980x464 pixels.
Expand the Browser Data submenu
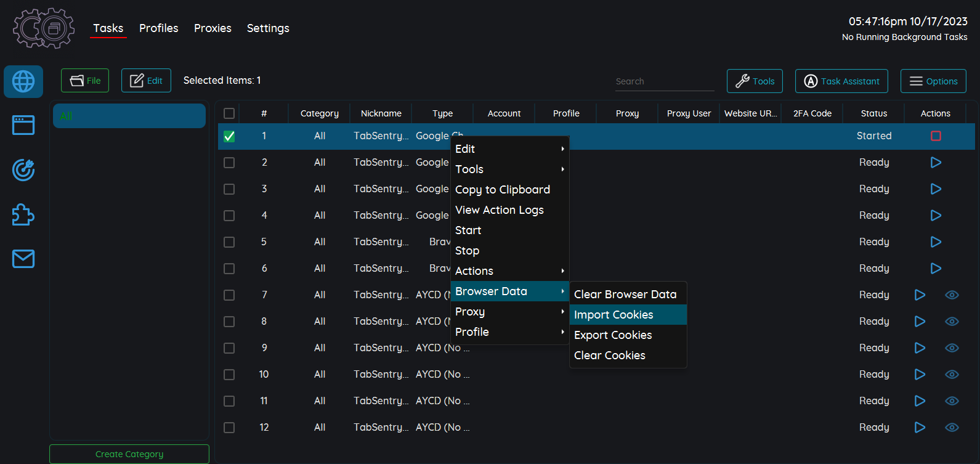click(x=509, y=291)
